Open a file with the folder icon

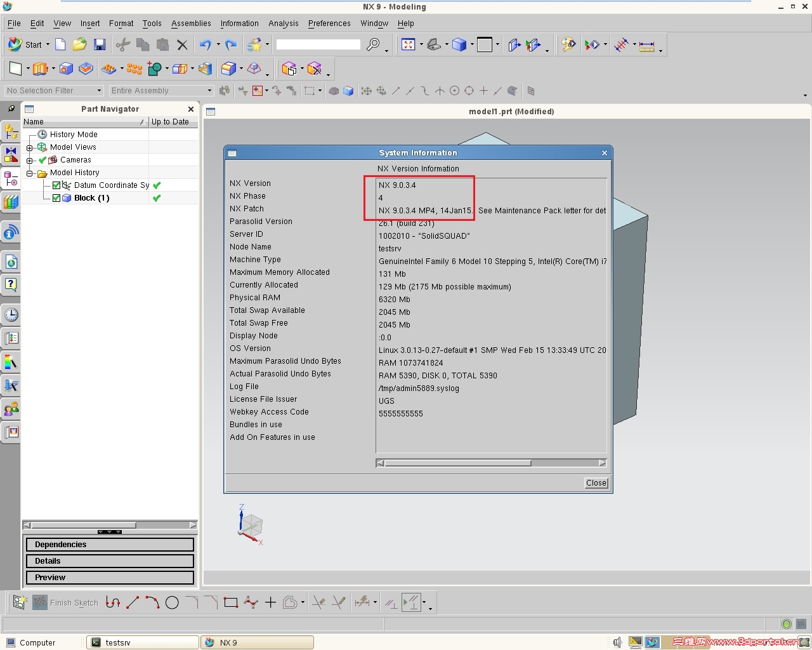coord(79,44)
